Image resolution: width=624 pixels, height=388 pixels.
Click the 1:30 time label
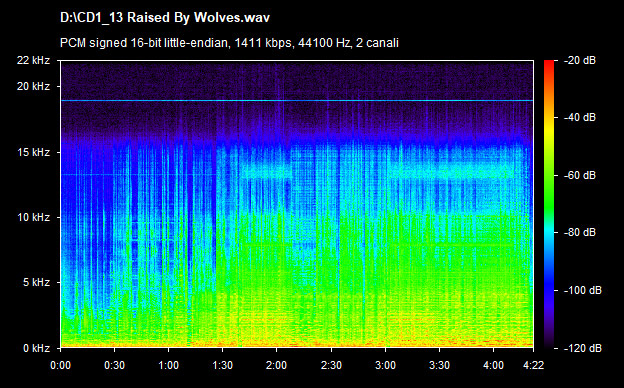[x=222, y=365]
